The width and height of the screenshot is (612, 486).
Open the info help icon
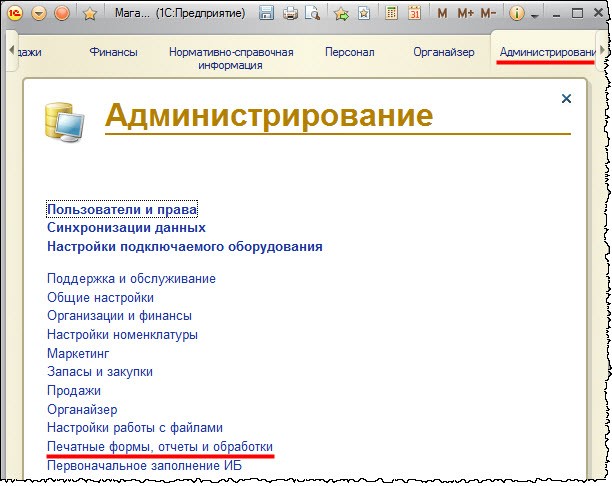click(516, 14)
